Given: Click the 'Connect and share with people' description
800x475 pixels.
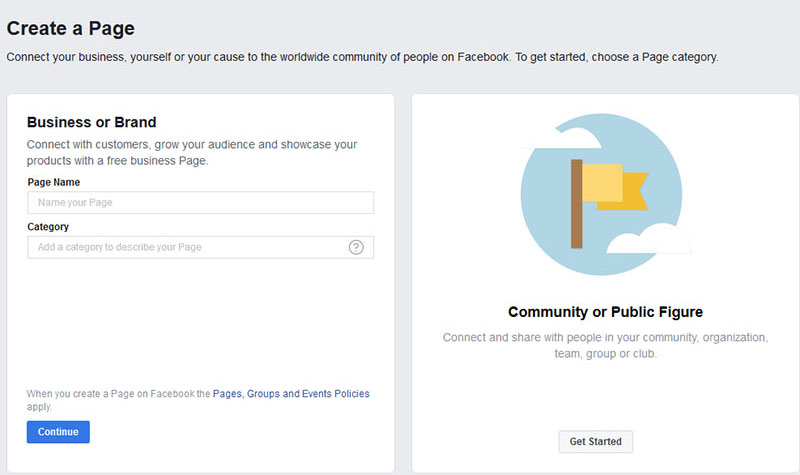Looking at the screenshot, I should (605, 345).
